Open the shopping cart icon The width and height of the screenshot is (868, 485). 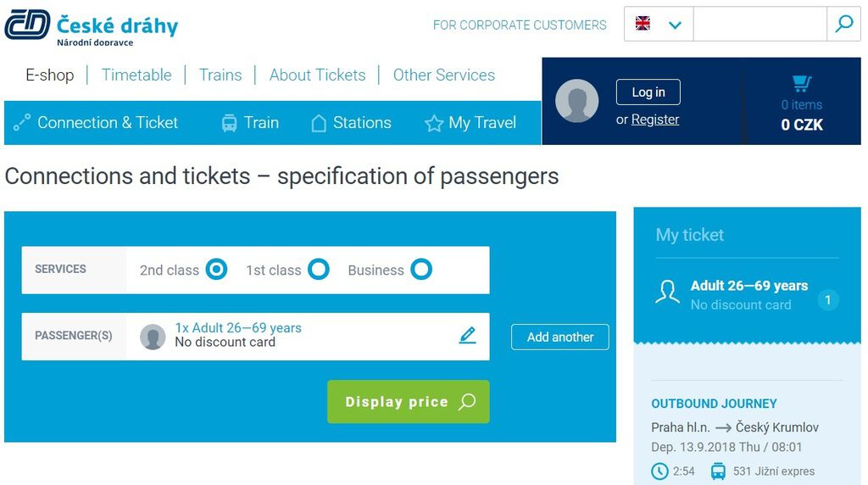pos(801,83)
